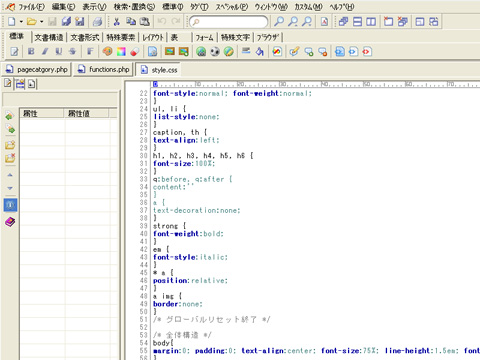This screenshot has width=480, height=360.
Task: Click the New file icon
Action: [11, 22]
